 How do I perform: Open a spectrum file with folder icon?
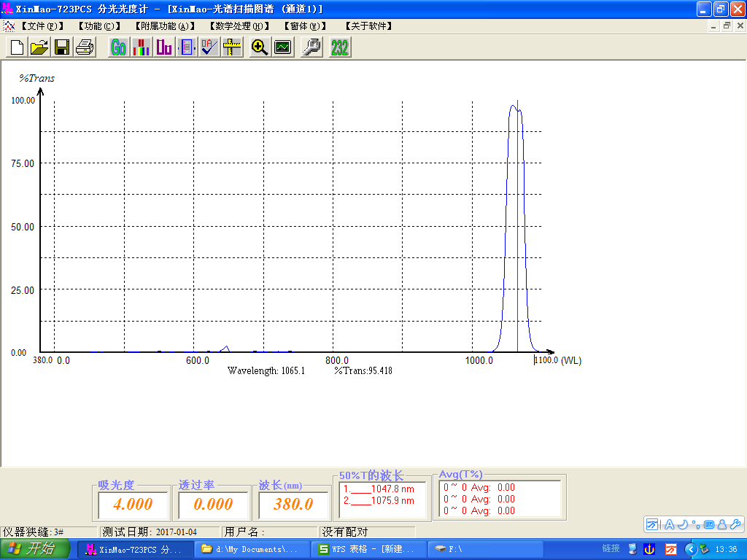click(x=39, y=47)
